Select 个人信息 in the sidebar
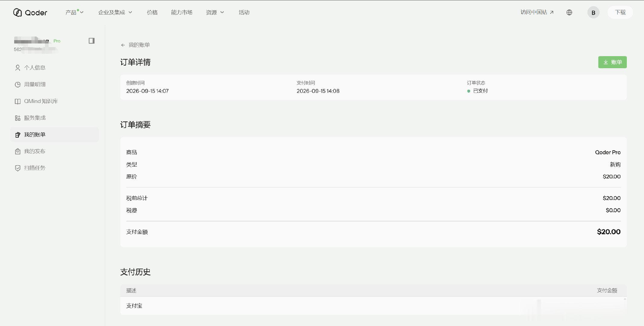Viewport: 644px width, 326px height. tap(55, 68)
